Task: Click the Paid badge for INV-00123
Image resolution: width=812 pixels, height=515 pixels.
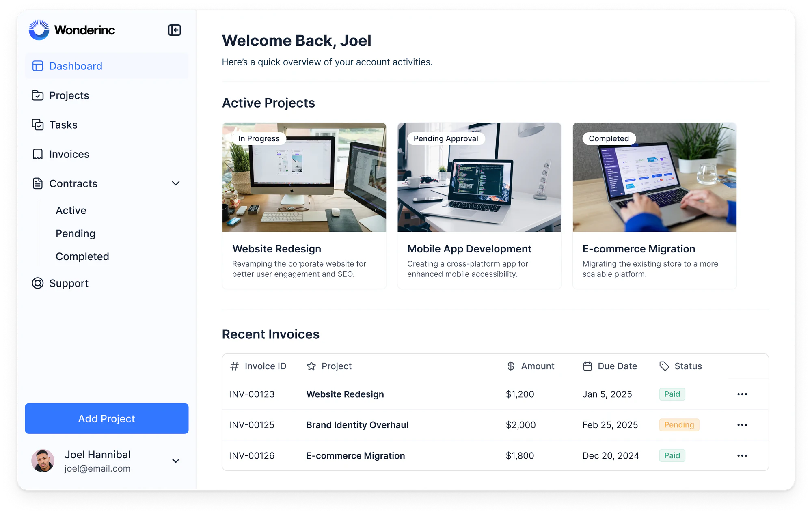Action: click(x=672, y=394)
